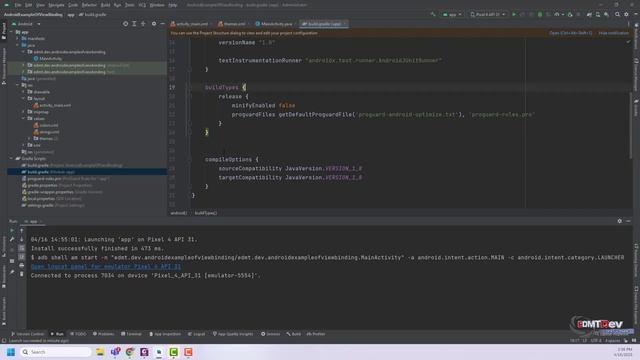Screen dimensions: 640x360
Task: Open the VCS menu
Action: tap(142, 5)
